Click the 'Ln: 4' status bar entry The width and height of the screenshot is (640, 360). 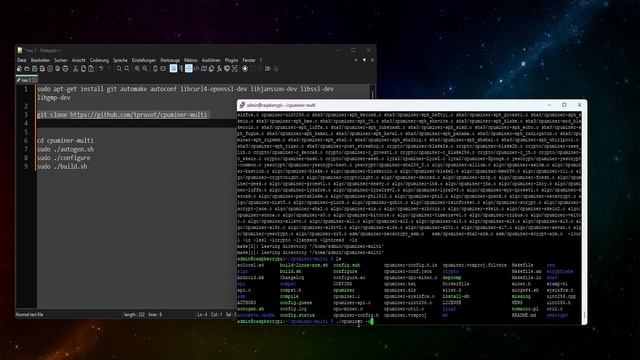pos(202,315)
